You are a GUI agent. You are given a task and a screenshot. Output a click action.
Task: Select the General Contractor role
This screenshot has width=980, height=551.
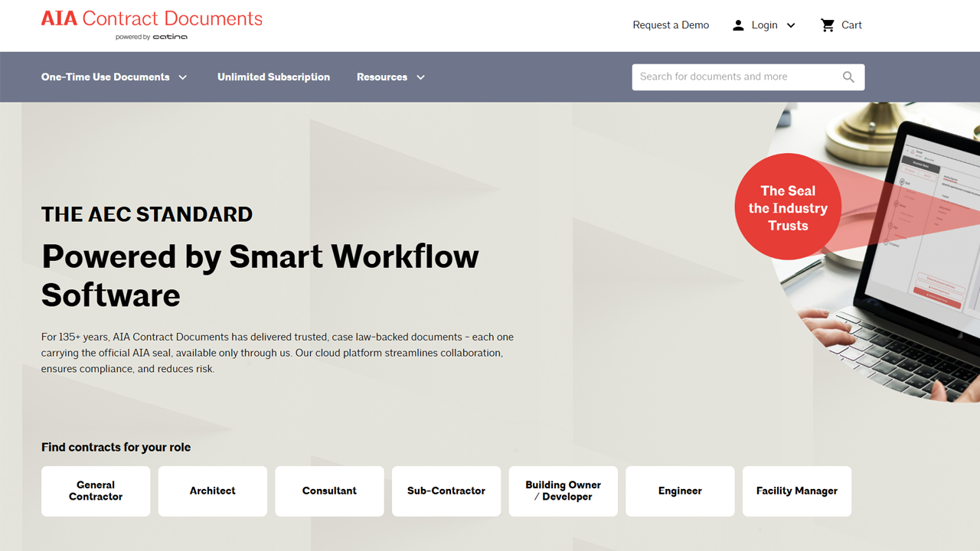(96, 491)
